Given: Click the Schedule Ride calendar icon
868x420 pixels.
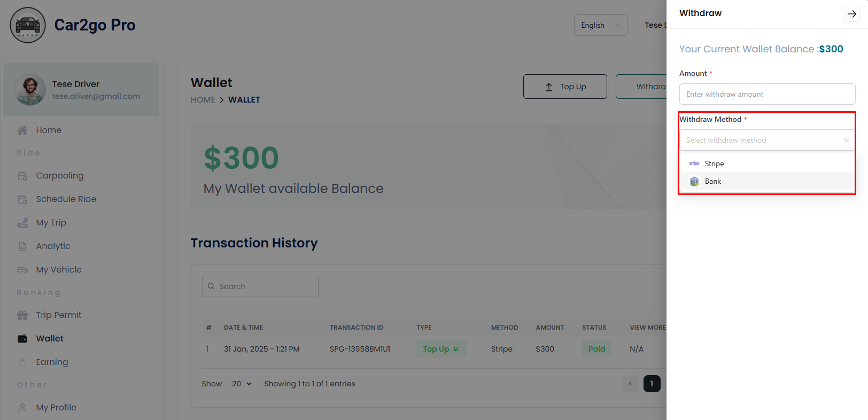Looking at the screenshot, I should click(x=22, y=199).
